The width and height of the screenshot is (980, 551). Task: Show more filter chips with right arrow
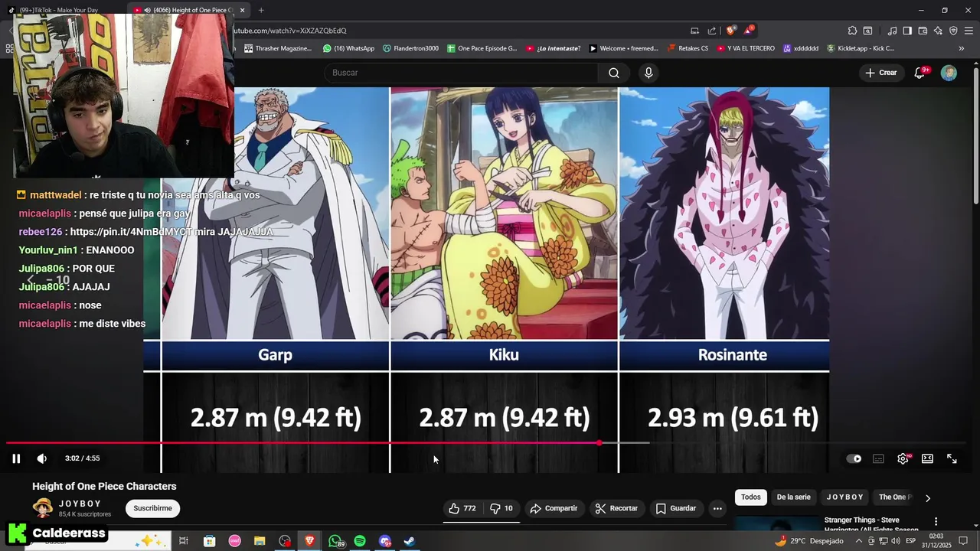point(928,498)
